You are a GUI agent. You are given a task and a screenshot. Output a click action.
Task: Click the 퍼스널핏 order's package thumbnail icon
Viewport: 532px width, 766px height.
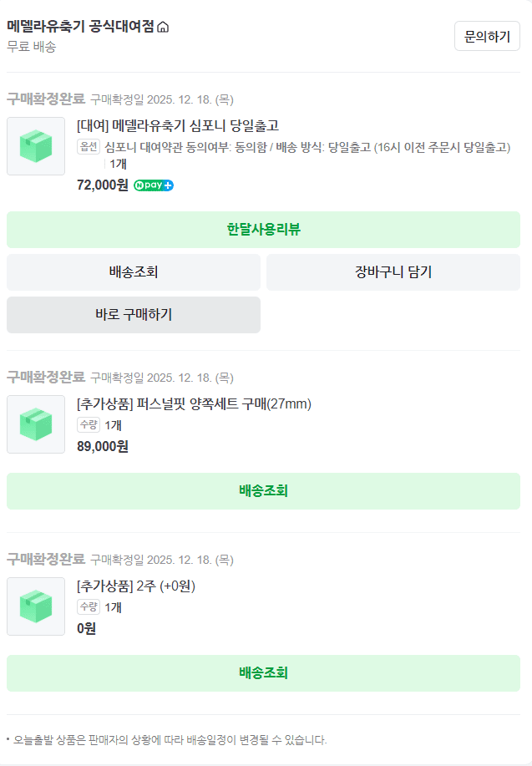click(35, 424)
